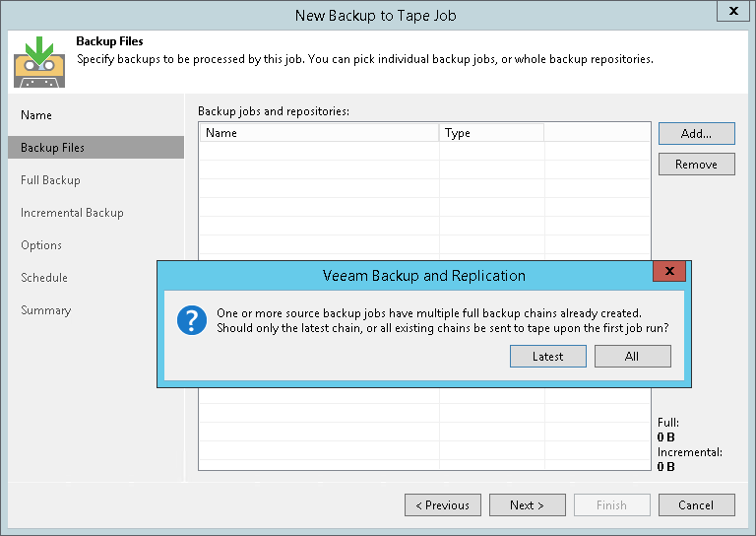Click the Finish button
This screenshot has height=536, width=756.
pyautogui.click(x=612, y=505)
